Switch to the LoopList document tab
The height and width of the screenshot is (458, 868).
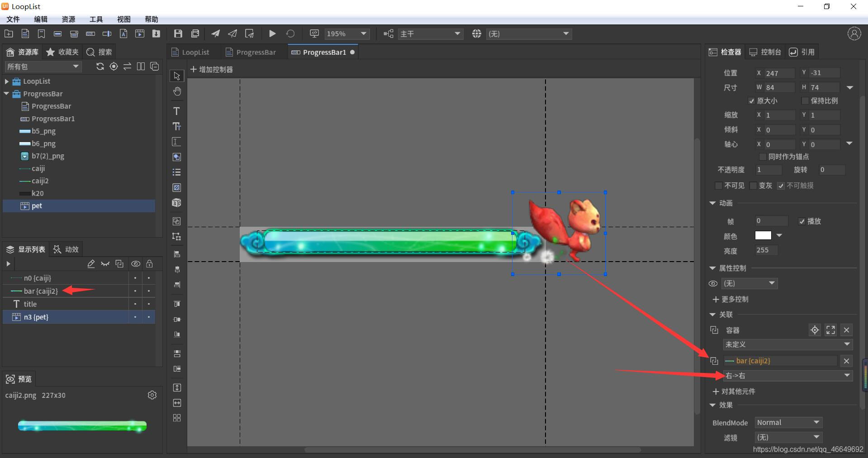(190, 52)
